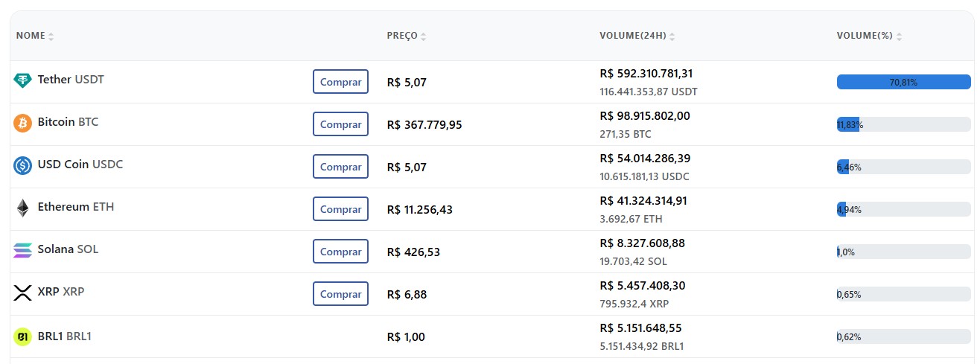The image size is (980, 364).
Task: Click the orange Bitcoin logo icon
Action: click(23, 123)
